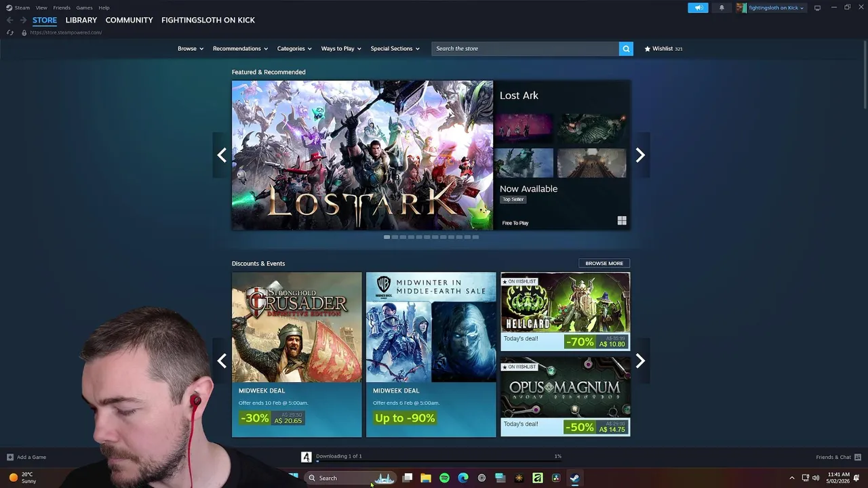Screen dimensions: 868x488
Task: Click the user avatar picture
Action: point(741,7)
